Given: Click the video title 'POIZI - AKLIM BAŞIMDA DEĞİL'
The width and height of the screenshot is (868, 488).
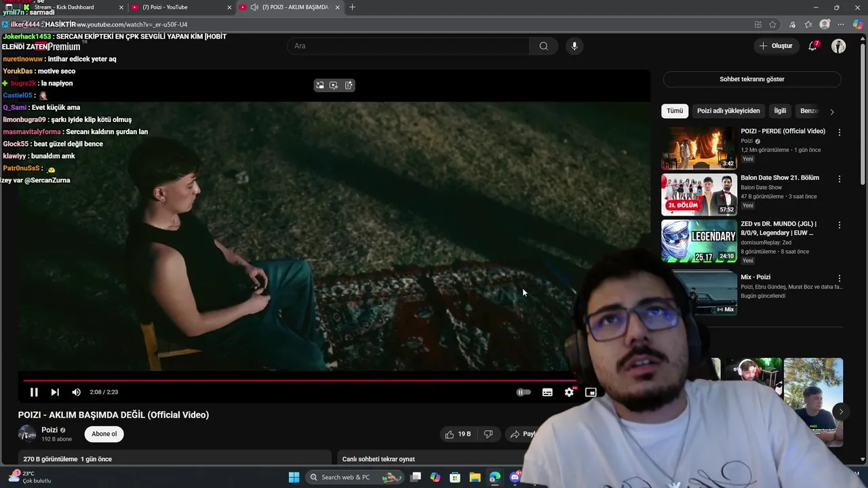Looking at the screenshot, I should [x=113, y=415].
